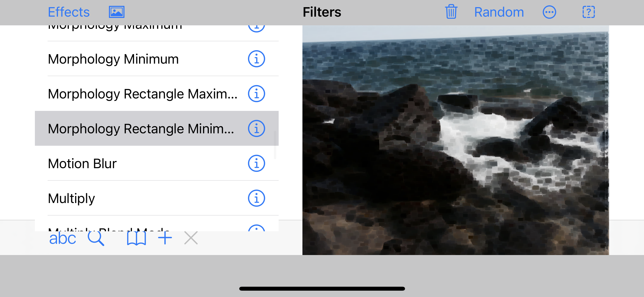This screenshot has height=297, width=644.
Task: Apply a Random filter
Action: [x=499, y=12]
